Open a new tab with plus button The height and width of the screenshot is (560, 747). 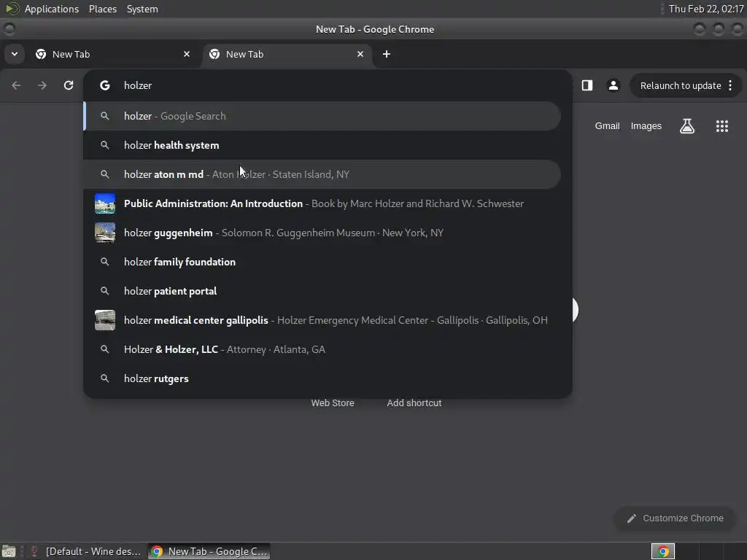pyautogui.click(x=387, y=54)
